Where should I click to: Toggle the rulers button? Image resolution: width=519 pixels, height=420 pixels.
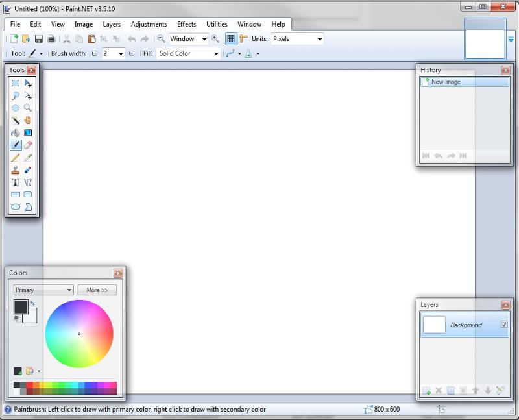[x=244, y=39]
